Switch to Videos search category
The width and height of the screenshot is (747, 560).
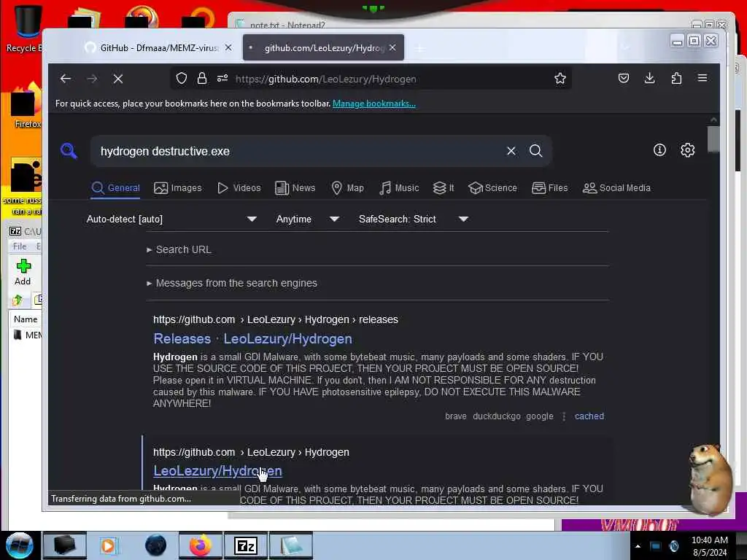[x=239, y=188]
